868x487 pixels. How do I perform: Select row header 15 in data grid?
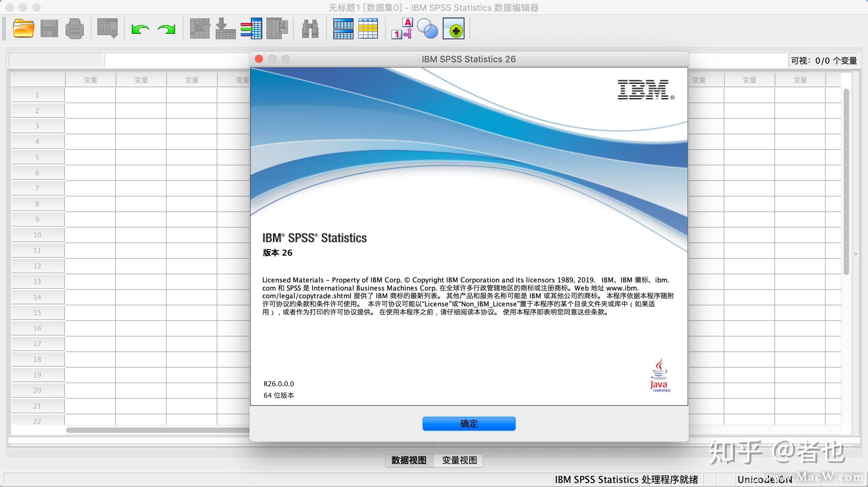[38, 313]
